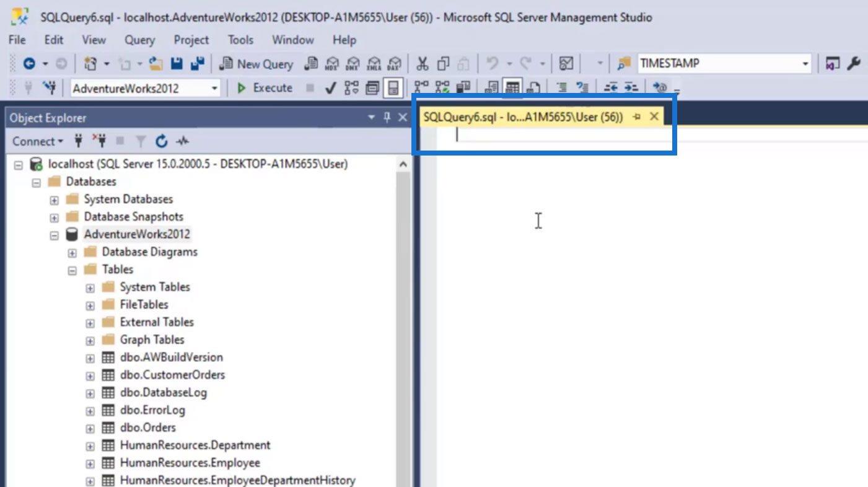Save the current query with the disk icon

(x=177, y=63)
